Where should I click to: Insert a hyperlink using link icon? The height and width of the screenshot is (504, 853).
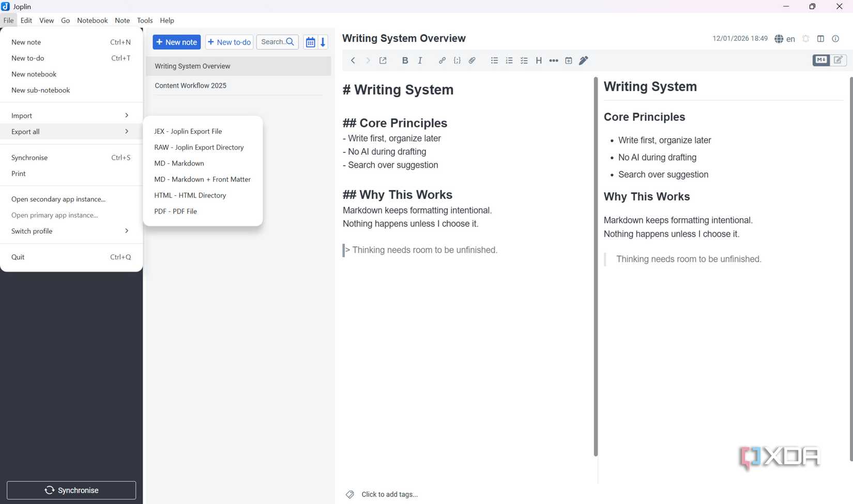(442, 60)
